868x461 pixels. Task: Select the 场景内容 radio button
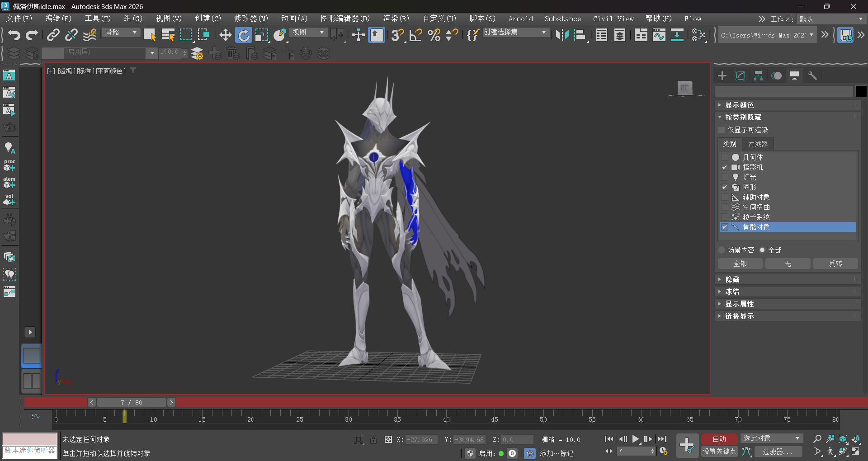point(722,250)
